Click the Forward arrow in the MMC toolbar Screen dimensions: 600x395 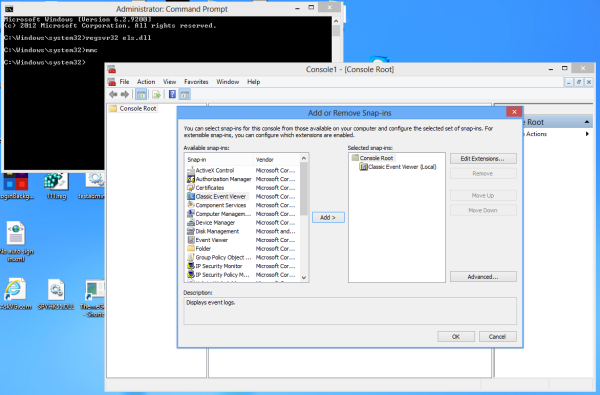[125, 94]
